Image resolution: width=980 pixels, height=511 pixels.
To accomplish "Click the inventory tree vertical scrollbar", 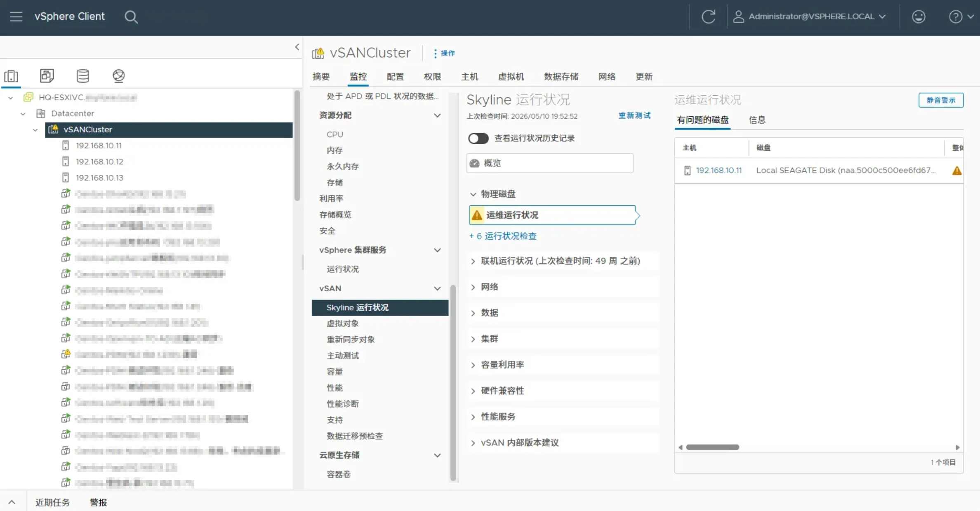I will [x=297, y=146].
